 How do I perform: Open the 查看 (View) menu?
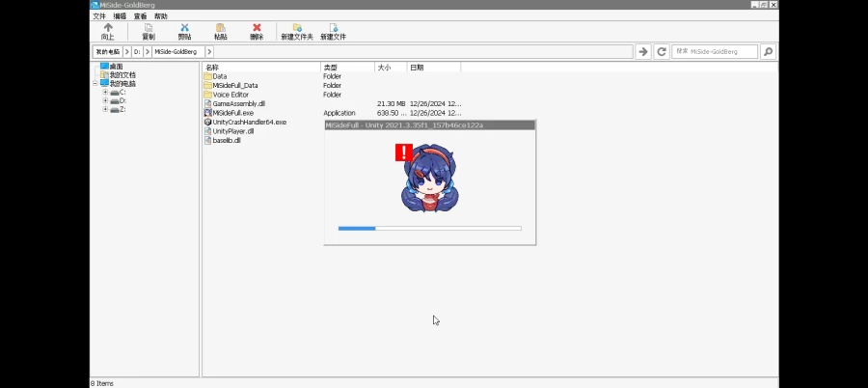(x=141, y=16)
